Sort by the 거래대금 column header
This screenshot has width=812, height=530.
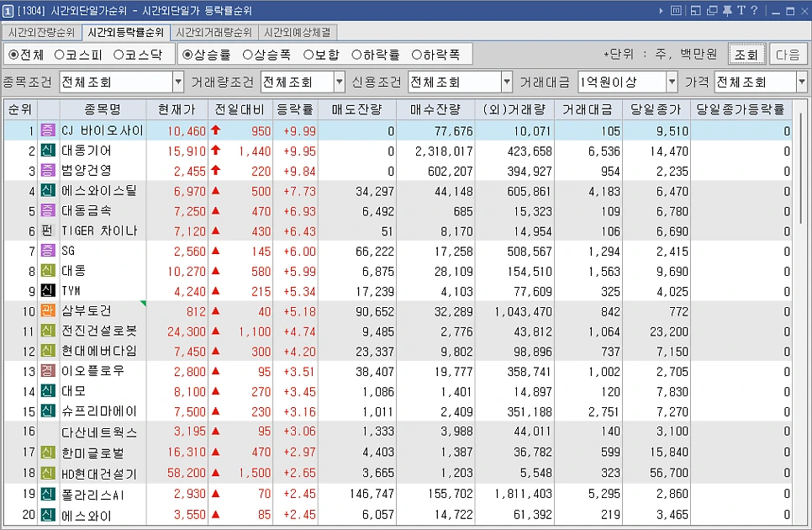click(588, 109)
